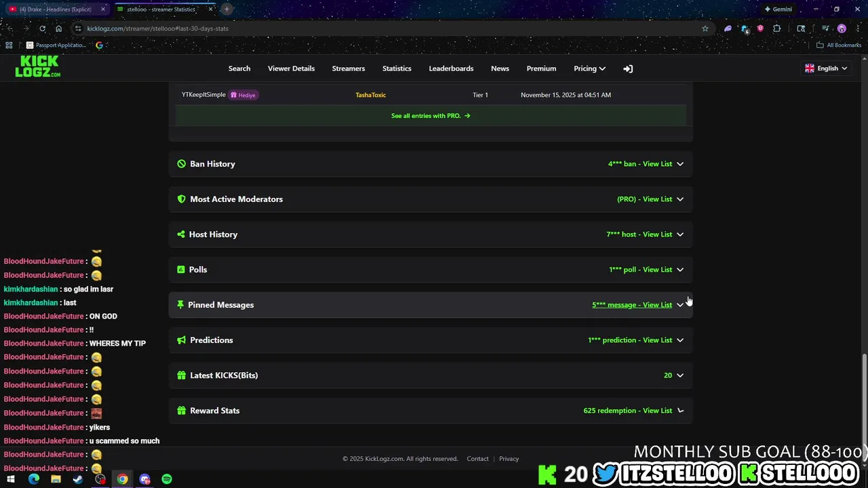Expand the Most Active Moderators section

coord(431,199)
